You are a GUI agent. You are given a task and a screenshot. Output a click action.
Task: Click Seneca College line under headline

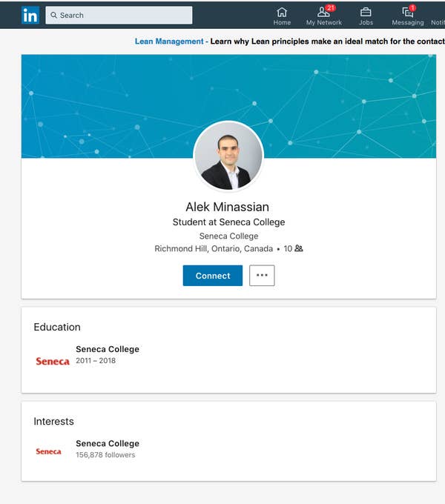pyautogui.click(x=228, y=236)
